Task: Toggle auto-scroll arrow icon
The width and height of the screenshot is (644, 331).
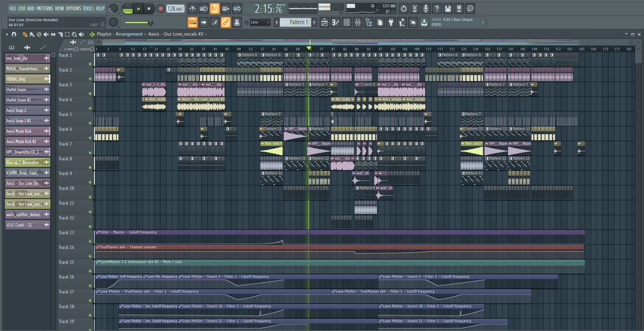Action: pos(203,22)
